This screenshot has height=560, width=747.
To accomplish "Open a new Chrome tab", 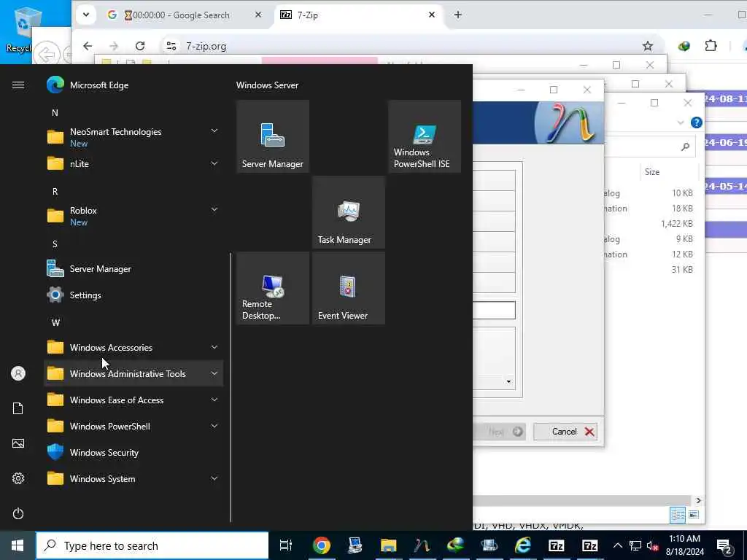I will click(x=458, y=15).
